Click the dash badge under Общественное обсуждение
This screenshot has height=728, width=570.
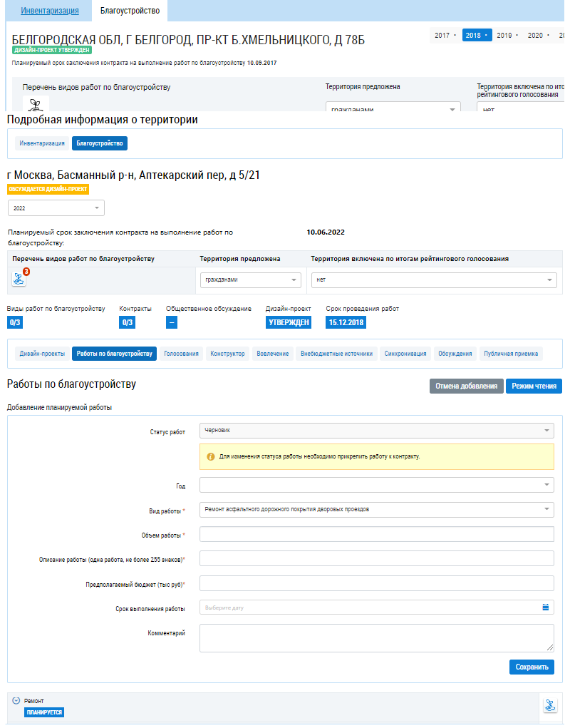pyautogui.click(x=172, y=322)
